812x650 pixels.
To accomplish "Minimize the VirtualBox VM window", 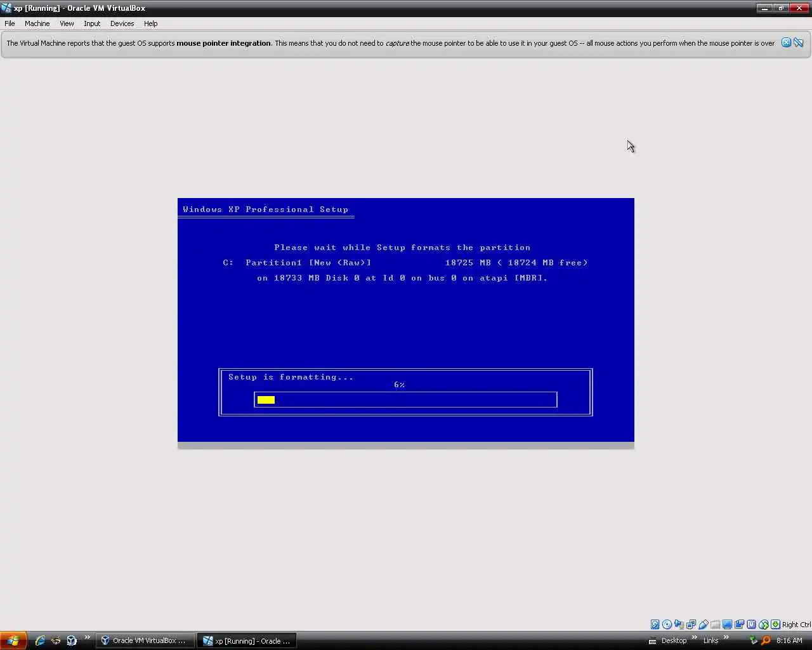I will coord(764,8).
